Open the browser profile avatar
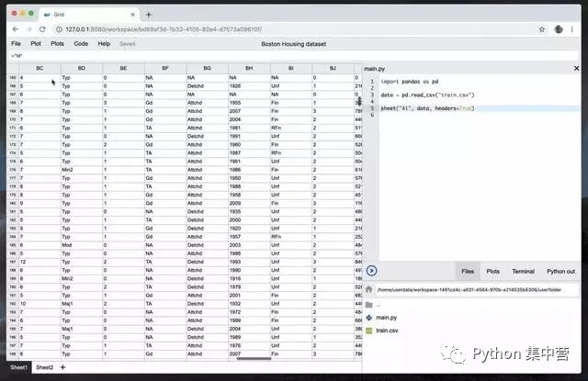Image resolution: width=588 pixels, height=381 pixels. (559, 29)
